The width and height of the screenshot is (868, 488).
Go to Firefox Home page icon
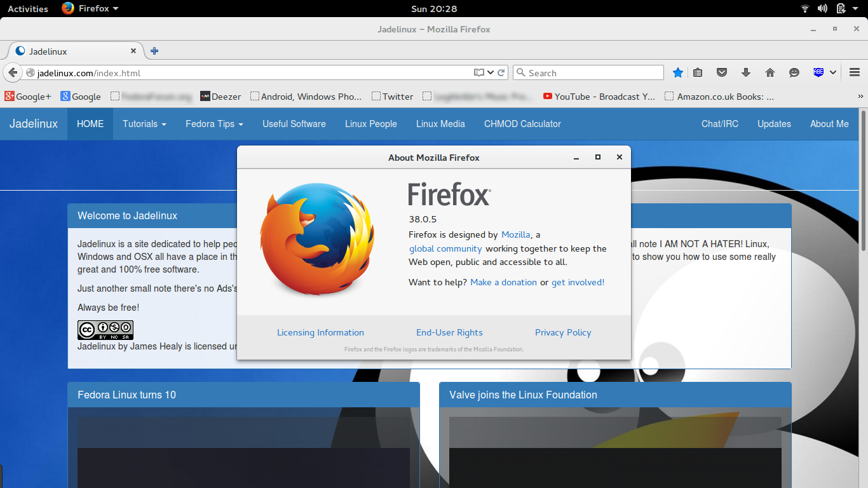coord(770,73)
